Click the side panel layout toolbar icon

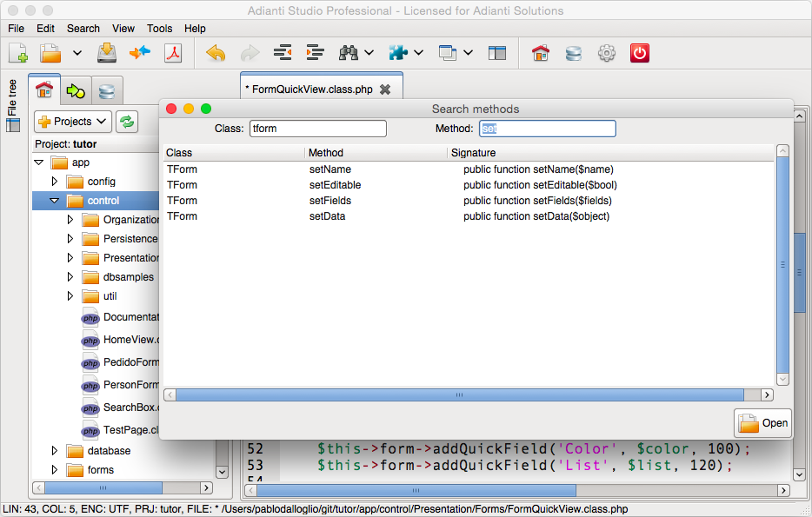click(497, 53)
